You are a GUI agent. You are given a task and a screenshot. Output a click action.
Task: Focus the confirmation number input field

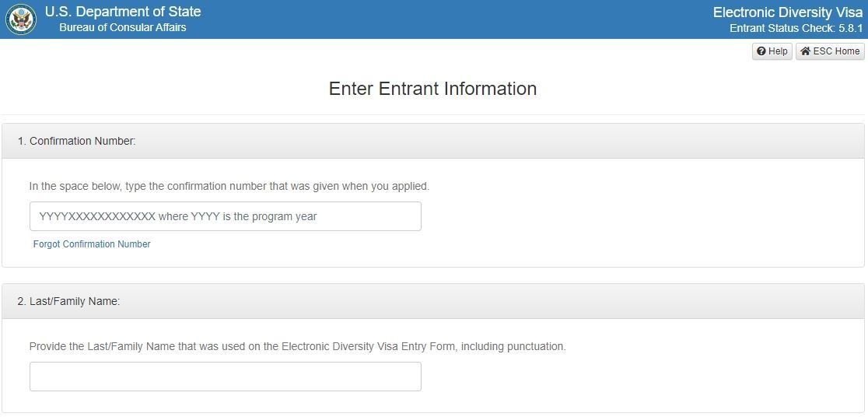click(x=226, y=216)
